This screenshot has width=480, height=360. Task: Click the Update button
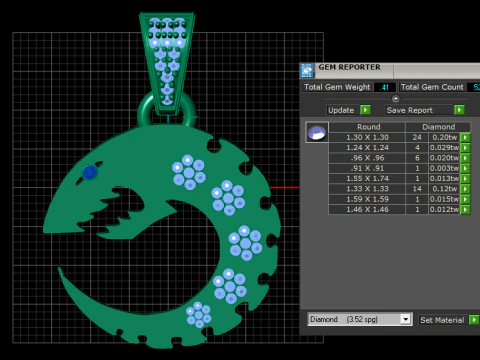pos(343,110)
